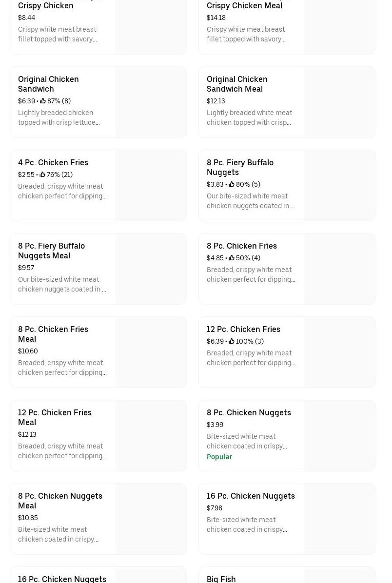The height and width of the screenshot is (583, 392).
Task: Open the Original Chicken Sandwich Meal item
Action: tap(237, 84)
